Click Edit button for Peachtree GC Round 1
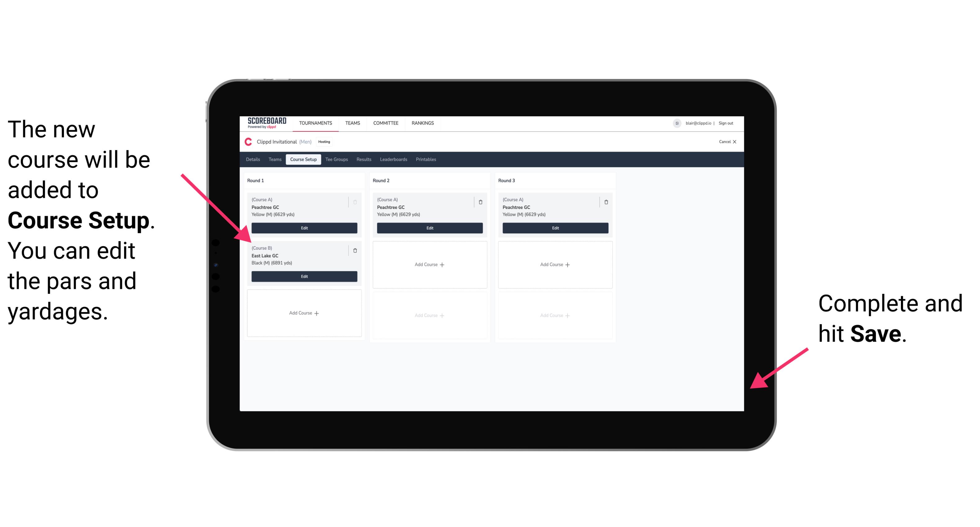This screenshot has height=527, width=980. (x=304, y=228)
